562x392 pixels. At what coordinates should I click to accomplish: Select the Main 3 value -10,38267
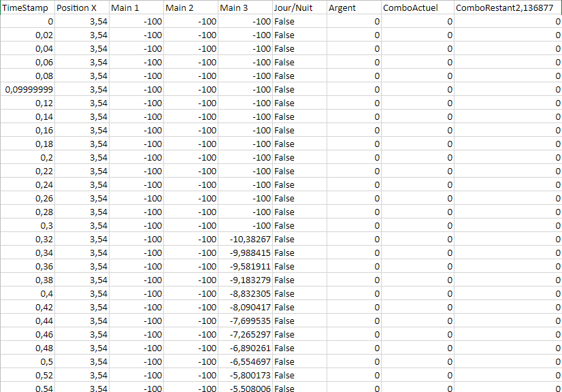[246, 240]
